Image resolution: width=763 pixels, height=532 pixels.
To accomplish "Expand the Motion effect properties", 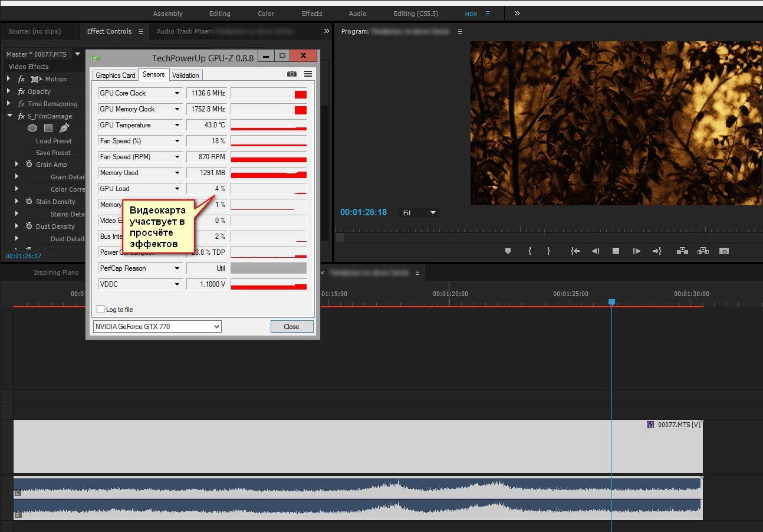I will coord(9,79).
